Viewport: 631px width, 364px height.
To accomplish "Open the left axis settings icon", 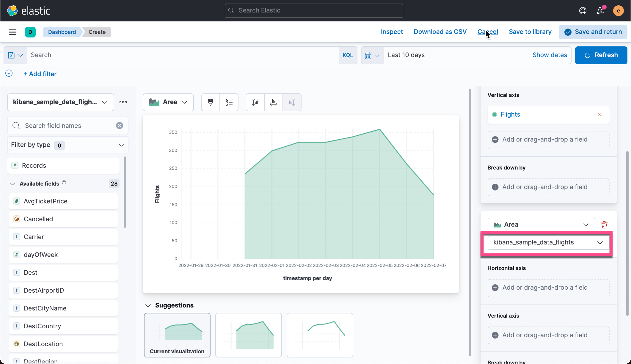I will 255,102.
